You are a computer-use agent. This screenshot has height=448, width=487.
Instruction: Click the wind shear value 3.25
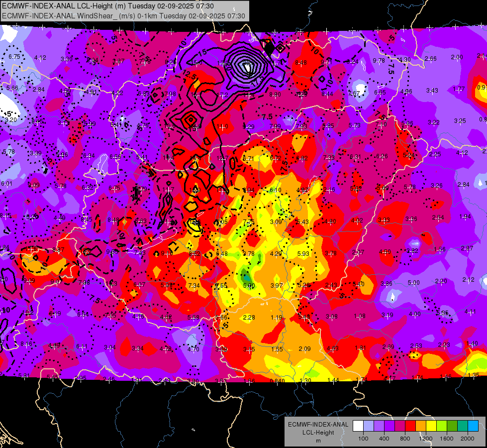[x=460, y=120]
